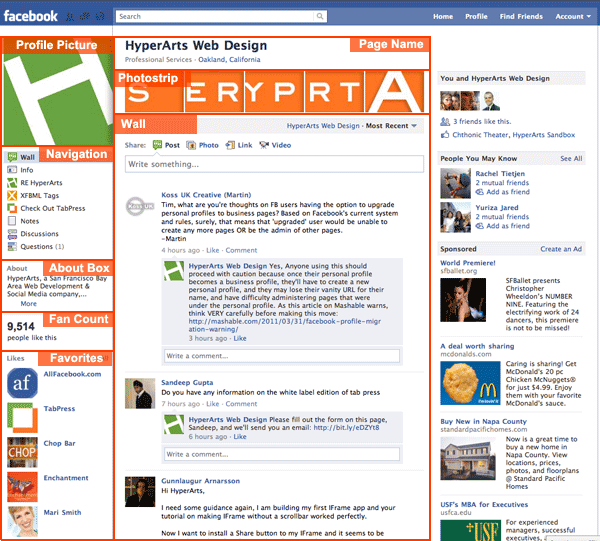Click Sandeep Gupta's avatar photo
600x541 pixels.
click(140, 394)
